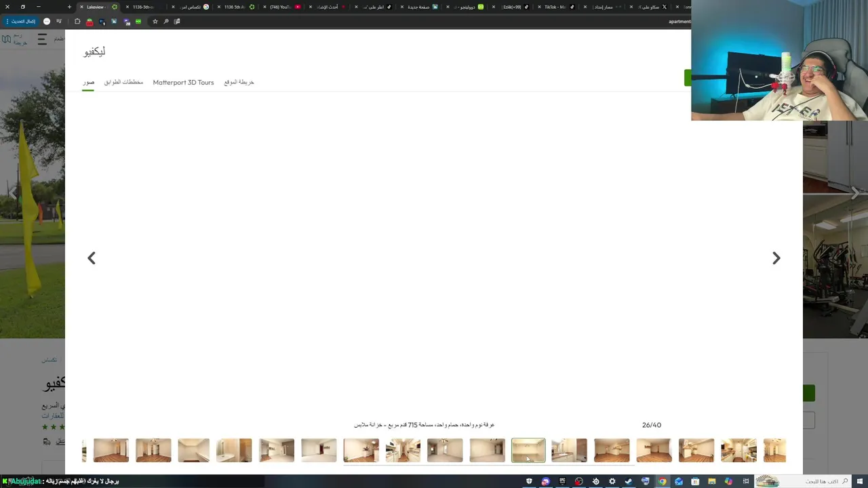The image size is (868, 488).
Task: Click the إكمال التحديث update button
Action: [x=20, y=21]
